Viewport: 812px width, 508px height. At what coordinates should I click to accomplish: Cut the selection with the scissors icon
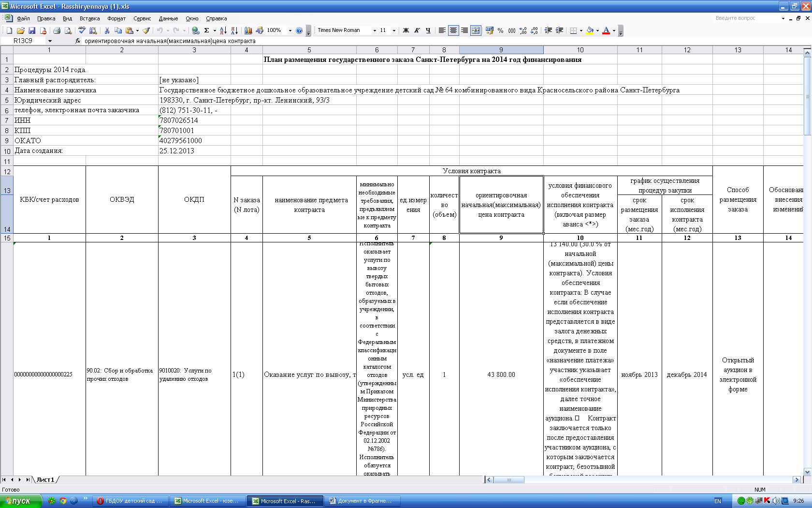click(x=107, y=30)
